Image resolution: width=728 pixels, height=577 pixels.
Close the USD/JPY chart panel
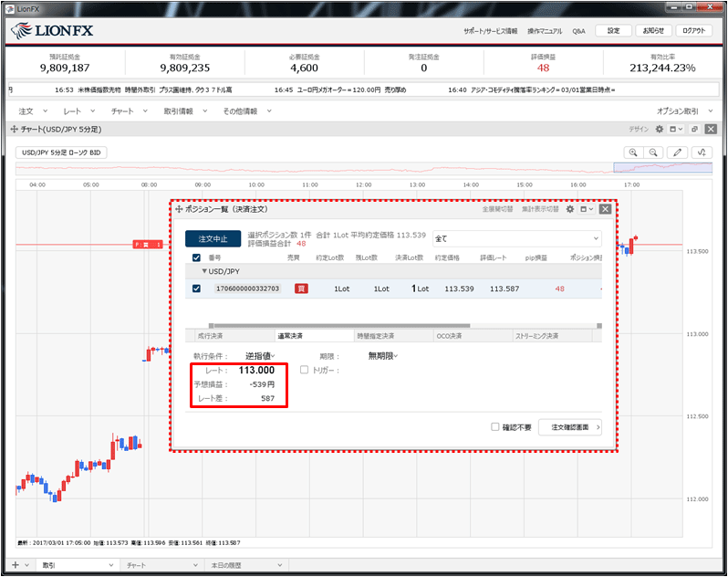click(x=711, y=129)
